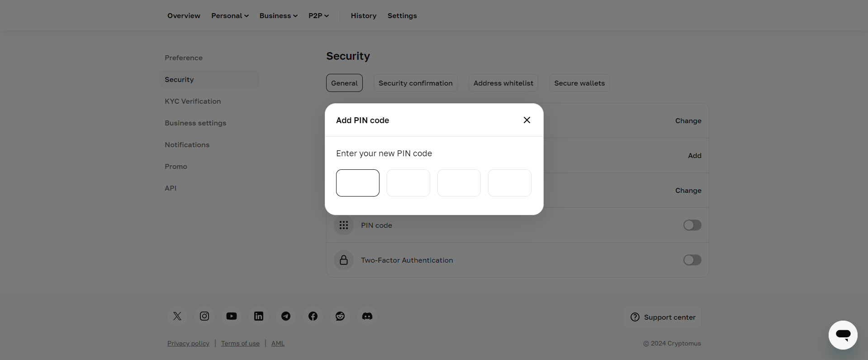This screenshot has width=868, height=360.
Task: Click the lock icon next to Two-Factor Authentication
Action: (343, 260)
